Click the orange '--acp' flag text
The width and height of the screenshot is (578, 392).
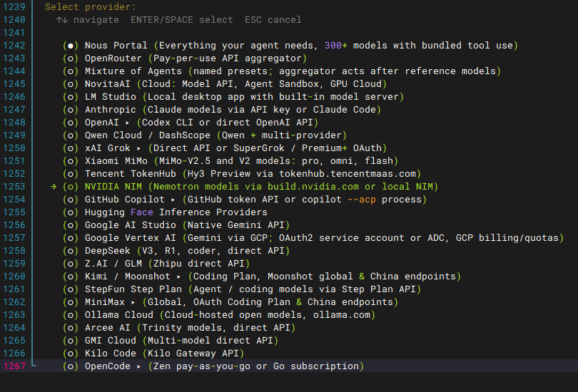pos(362,200)
